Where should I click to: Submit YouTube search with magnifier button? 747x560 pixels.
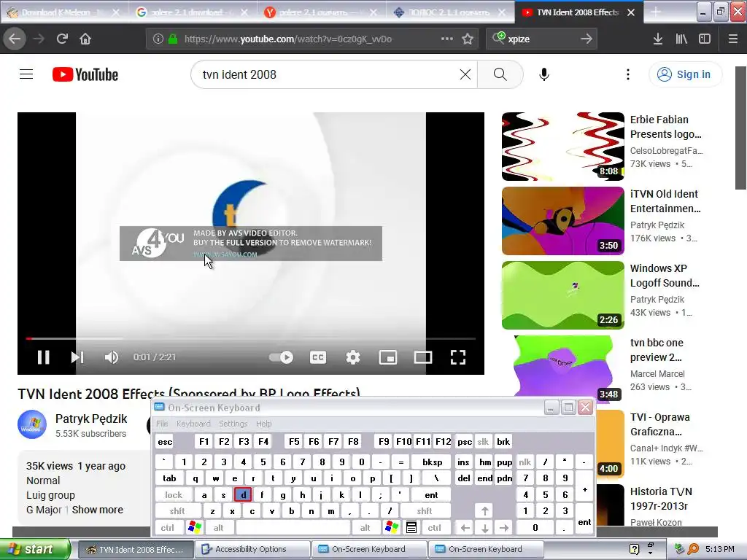[x=500, y=74]
